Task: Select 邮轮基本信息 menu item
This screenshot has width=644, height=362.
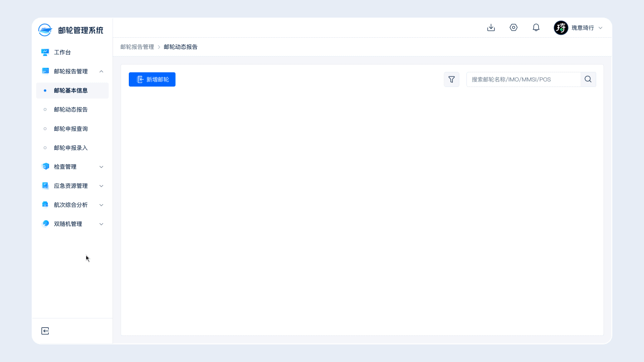Action: pyautogui.click(x=72, y=90)
